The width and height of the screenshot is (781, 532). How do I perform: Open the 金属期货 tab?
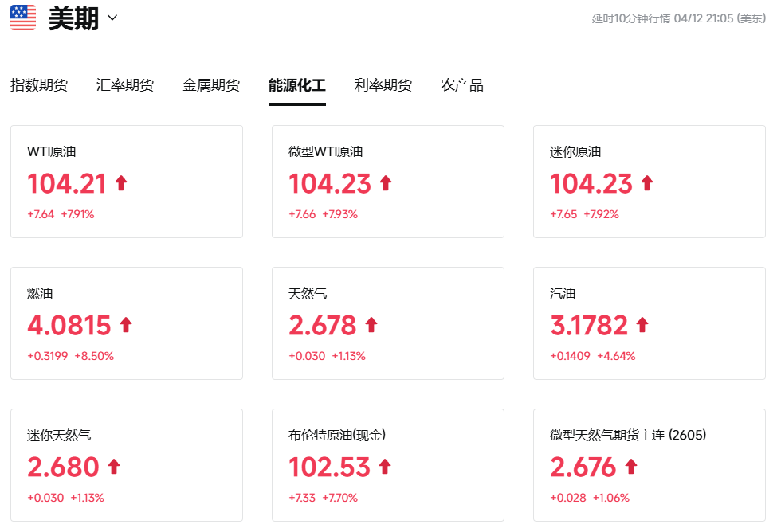point(211,85)
